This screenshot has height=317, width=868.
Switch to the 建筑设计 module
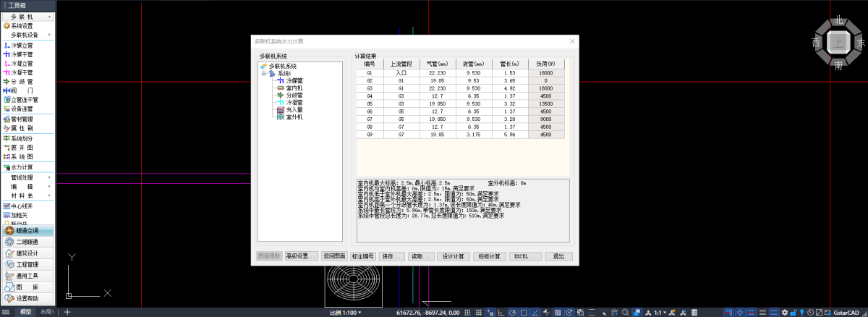coord(28,253)
